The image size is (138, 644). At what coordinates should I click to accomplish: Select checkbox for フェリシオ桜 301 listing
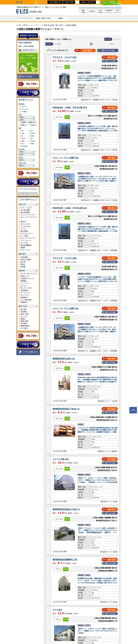pos(48,481)
